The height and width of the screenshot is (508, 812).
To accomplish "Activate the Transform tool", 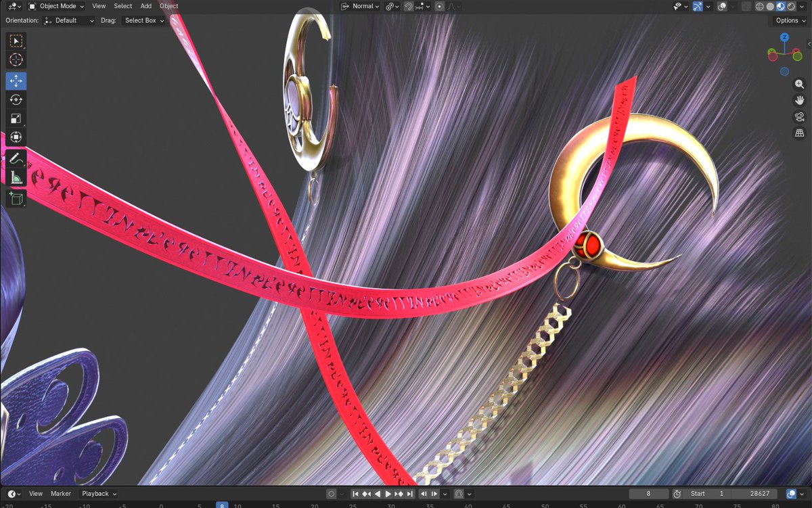I will (16, 138).
